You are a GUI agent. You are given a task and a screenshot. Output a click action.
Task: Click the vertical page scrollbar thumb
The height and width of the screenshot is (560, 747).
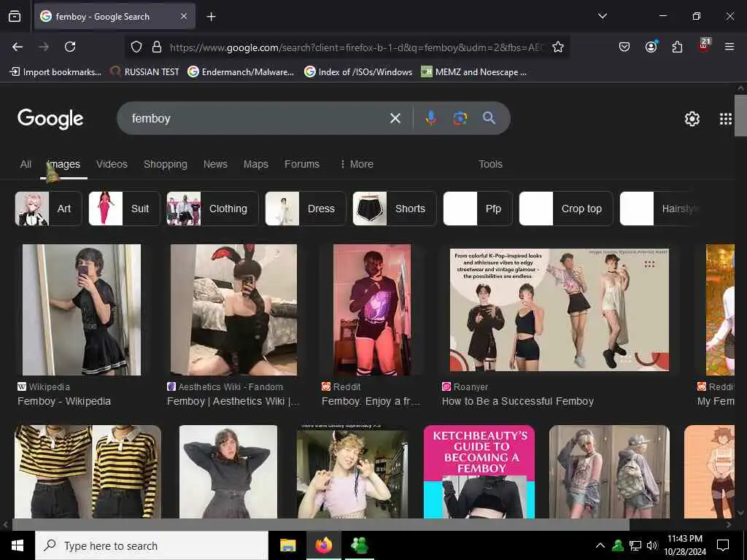(x=740, y=115)
